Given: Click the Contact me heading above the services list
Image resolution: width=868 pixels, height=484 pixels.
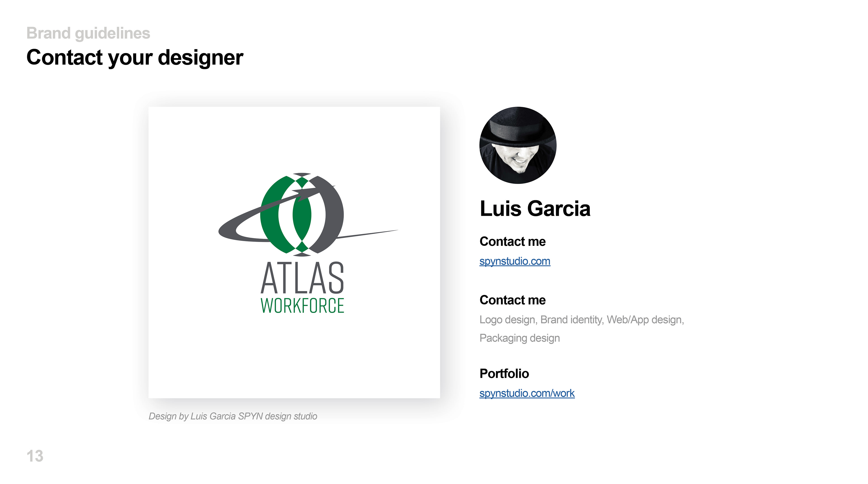Looking at the screenshot, I should (x=512, y=300).
